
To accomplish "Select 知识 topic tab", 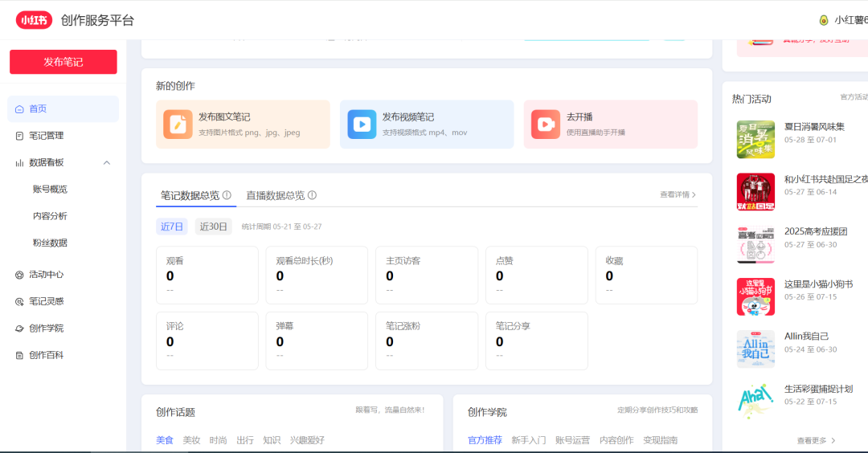I will 272,440.
